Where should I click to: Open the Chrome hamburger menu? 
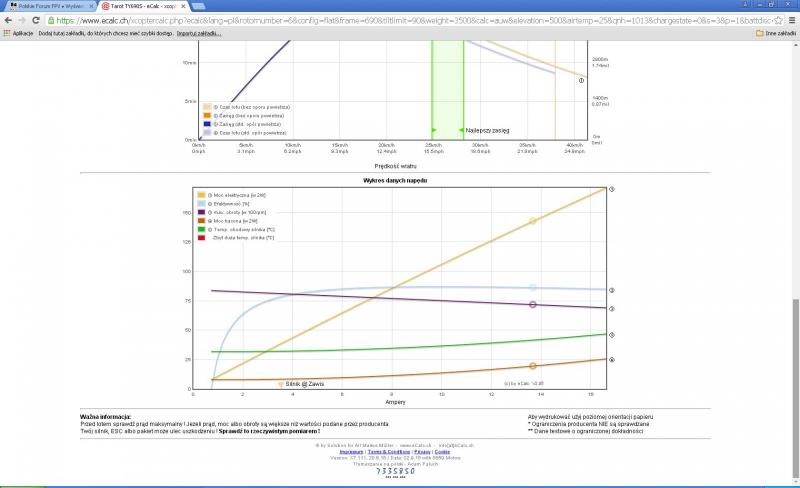pos(791,19)
